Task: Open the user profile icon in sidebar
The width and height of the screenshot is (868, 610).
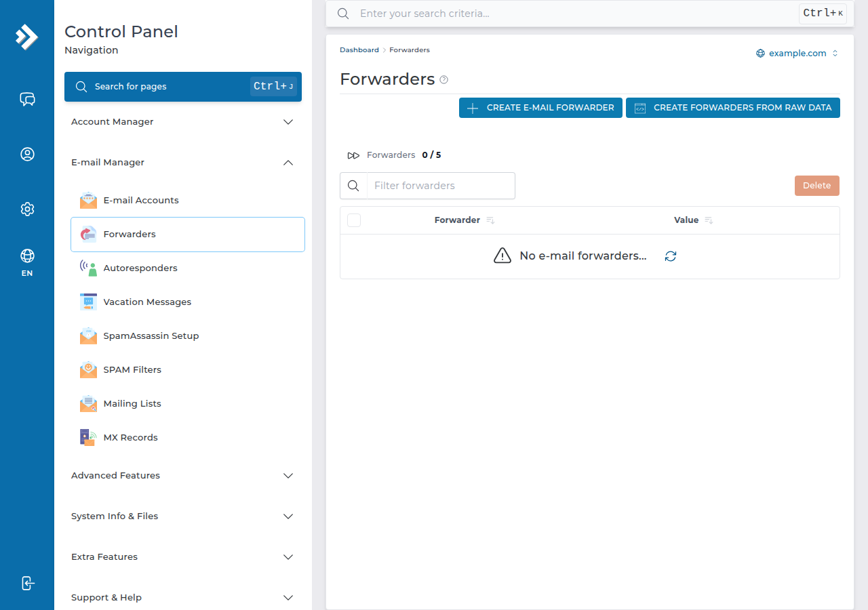Action: coord(27,155)
